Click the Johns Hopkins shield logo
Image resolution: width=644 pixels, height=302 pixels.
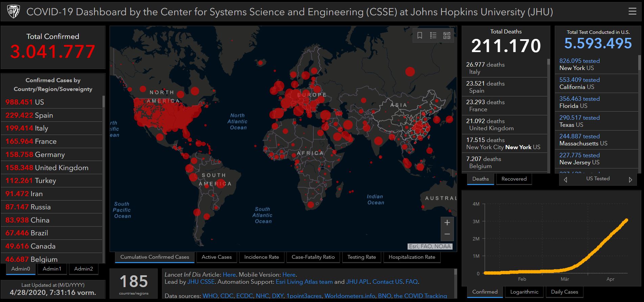click(x=14, y=12)
